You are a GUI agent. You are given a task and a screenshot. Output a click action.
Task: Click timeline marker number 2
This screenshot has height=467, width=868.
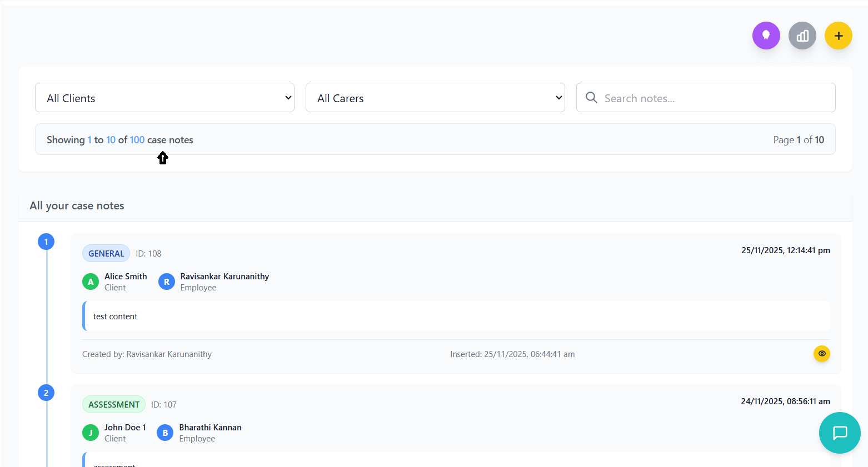click(x=46, y=393)
